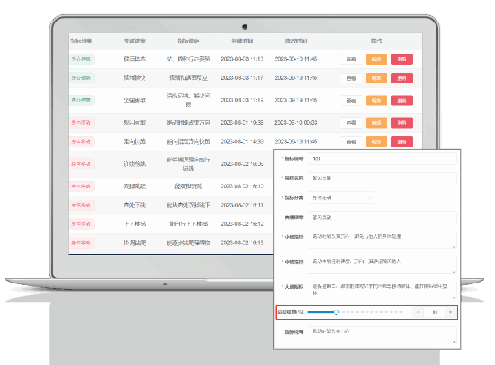Click the white button in the fourth table row

pos(351,123)
